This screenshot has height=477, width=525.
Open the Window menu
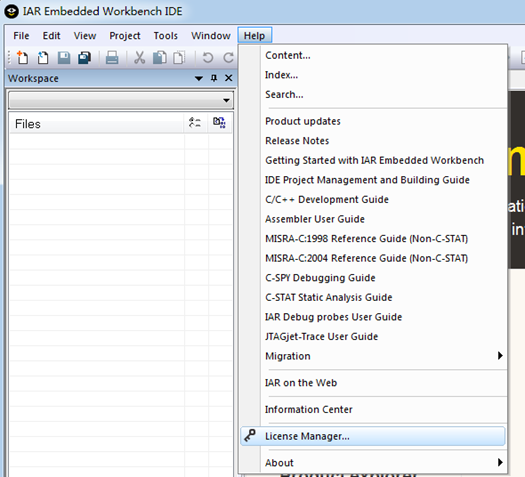tap(211, 36)
